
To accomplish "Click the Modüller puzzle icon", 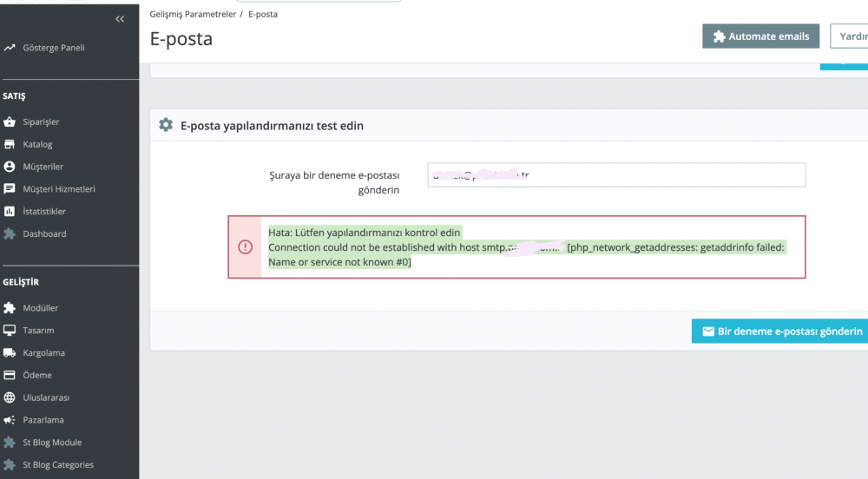I will pos(10,308).
